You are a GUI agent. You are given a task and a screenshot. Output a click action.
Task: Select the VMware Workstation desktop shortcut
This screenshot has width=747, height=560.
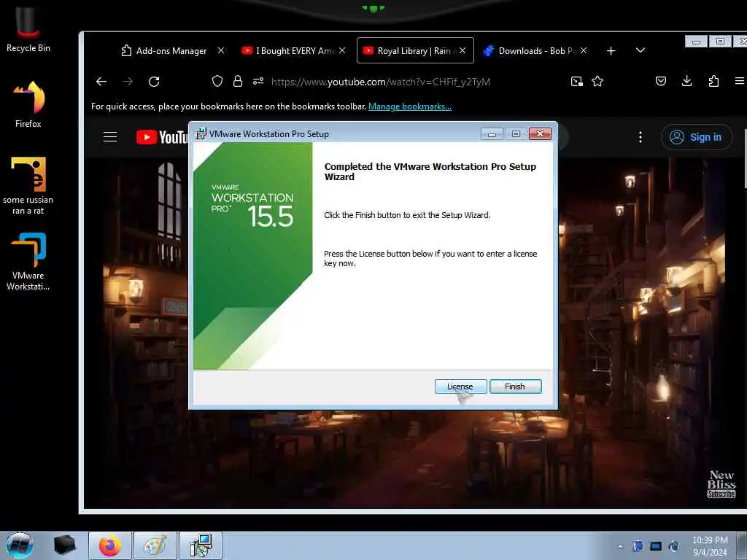28,262
